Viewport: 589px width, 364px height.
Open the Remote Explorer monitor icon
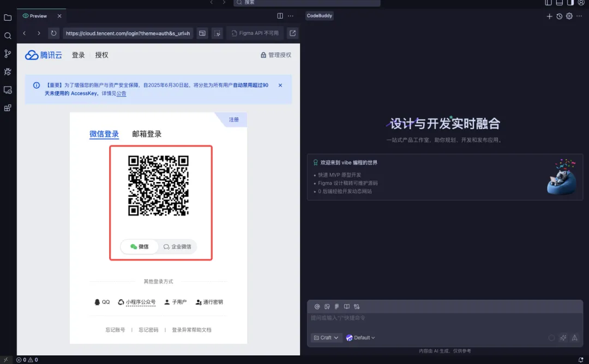pyautogui.click(x=8, y=90)
